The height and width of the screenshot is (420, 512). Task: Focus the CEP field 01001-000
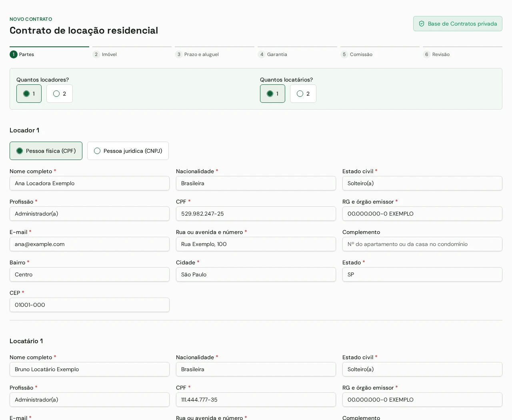click(90, 305)
